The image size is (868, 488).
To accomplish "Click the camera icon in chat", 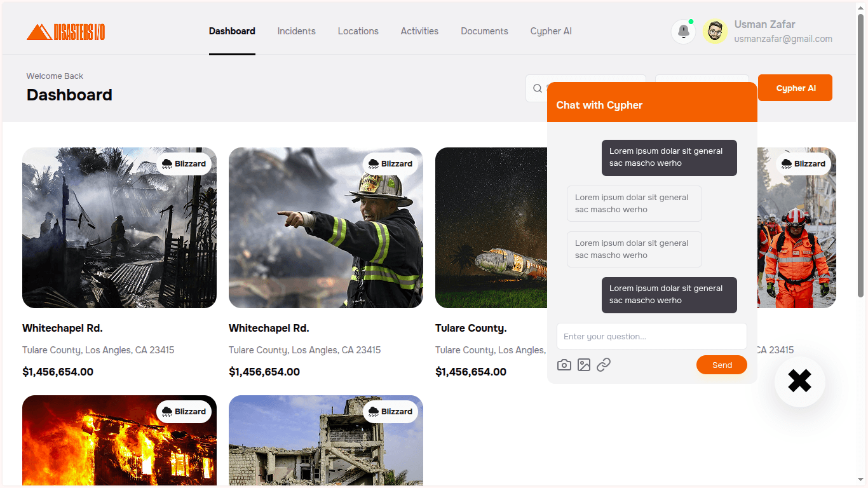I will [x=564, y=365].
